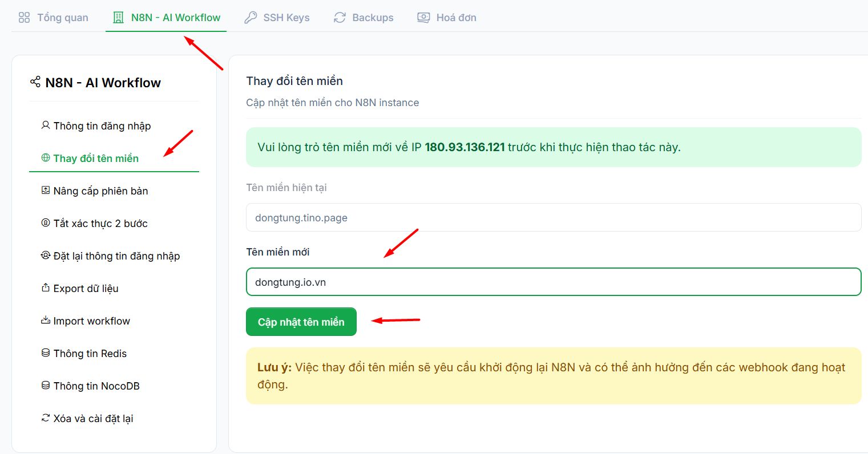
Task: Click the share icon next to N8N heading
Action: [35, 82]
